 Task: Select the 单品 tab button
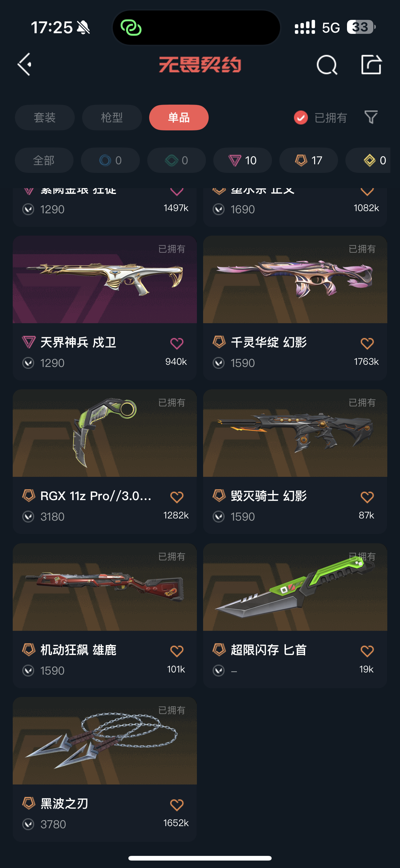179,118
